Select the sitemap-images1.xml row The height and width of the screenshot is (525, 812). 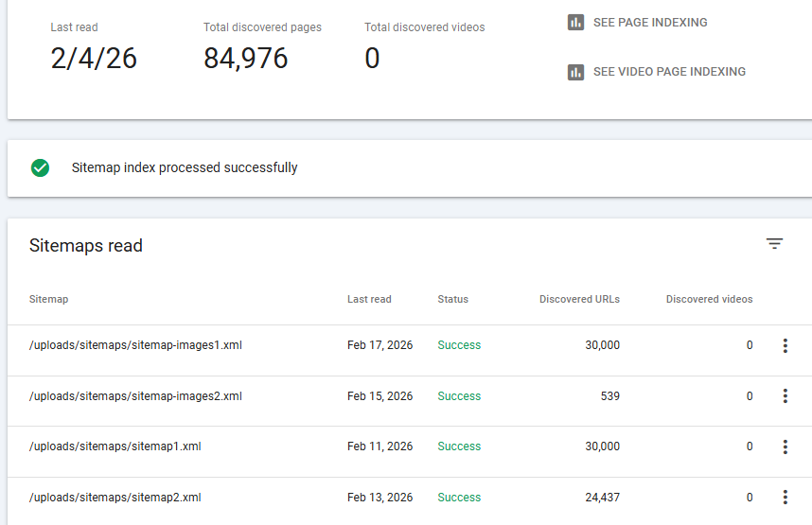point(135,345)
